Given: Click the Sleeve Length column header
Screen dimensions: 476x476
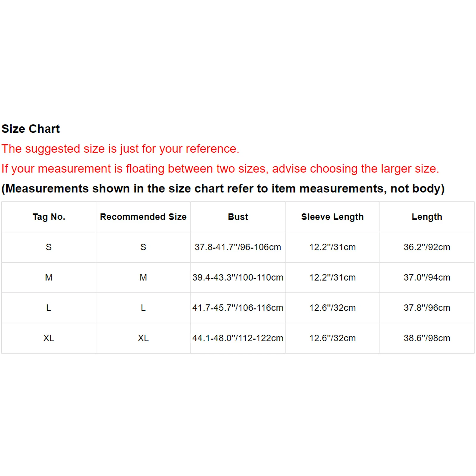Looking at the screenshot, I should (x=332, y=217).
